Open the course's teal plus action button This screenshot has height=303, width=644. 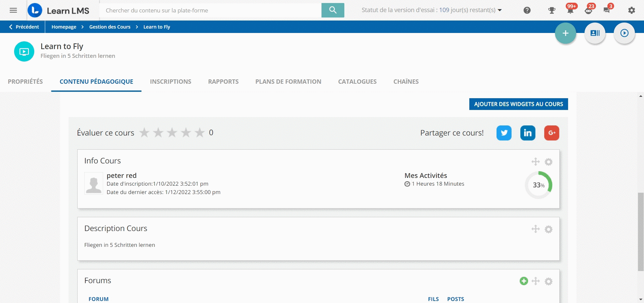click(x=566, y=33)
